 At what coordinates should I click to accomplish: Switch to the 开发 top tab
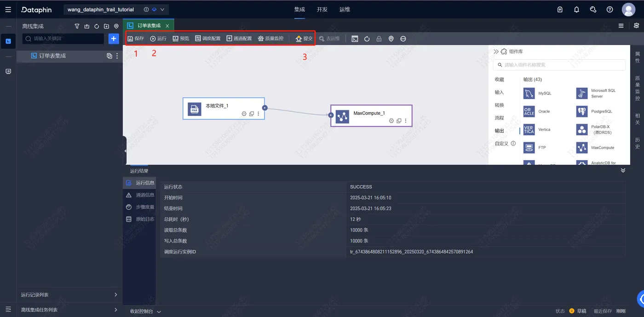pos(322,9)
